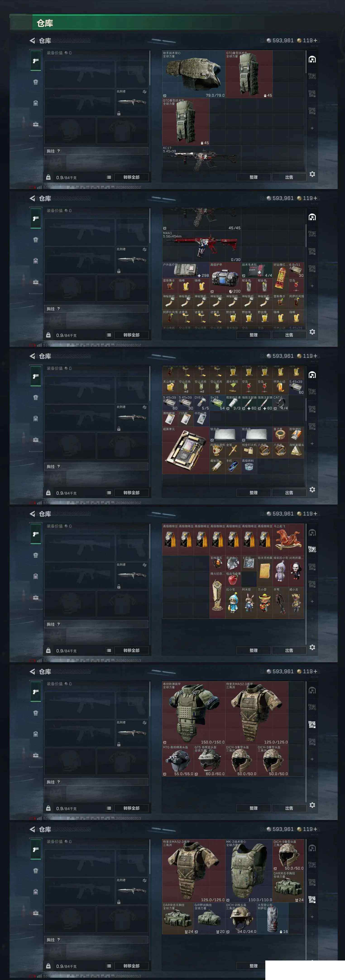The width and height of the screenshot is (345, 980).
Task: Select the GT5 指挥官头盔 helmet 60.0/60.0
Action: pos(209,760)
